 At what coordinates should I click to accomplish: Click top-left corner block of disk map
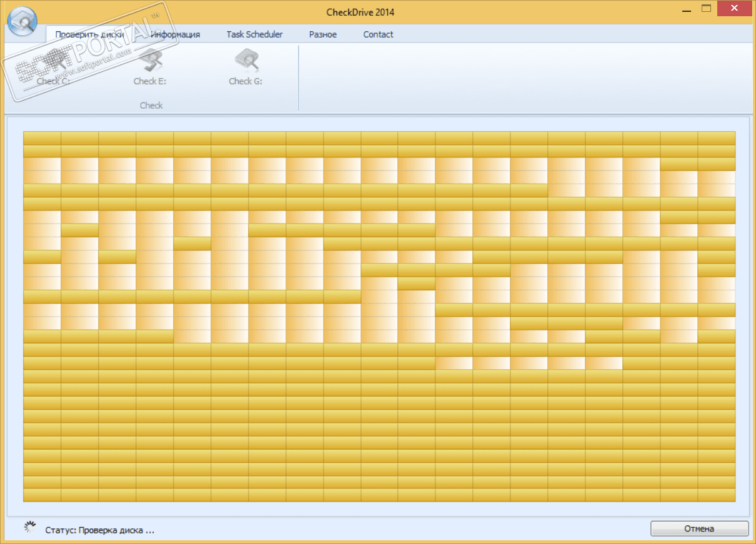pyautogui.click(x=42, y=137)
